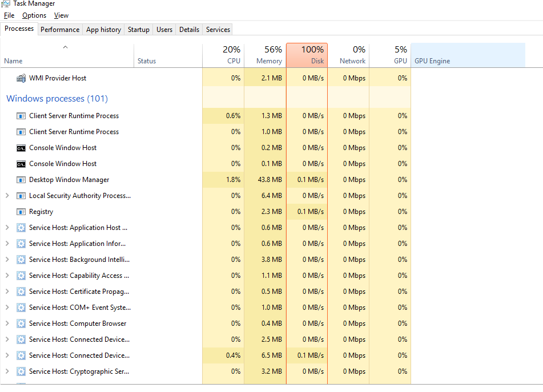Image resolution: width=543 pixels, height=392 pixels.
Task: Sort processes by Disk column
Action: pyautogui.click(x=307, y=55)
